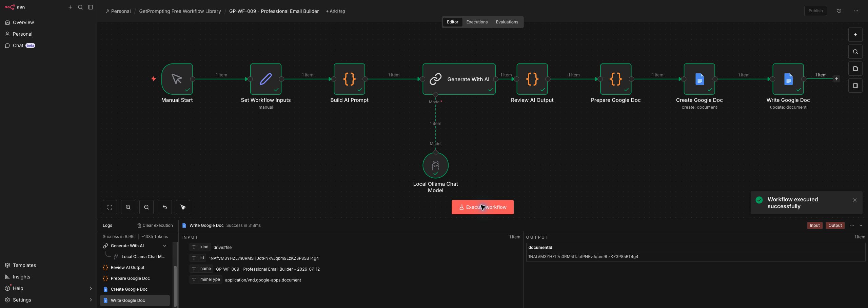868x308 pixels.
Task: Select Review AI Output log row
Action: click(135, 268)
